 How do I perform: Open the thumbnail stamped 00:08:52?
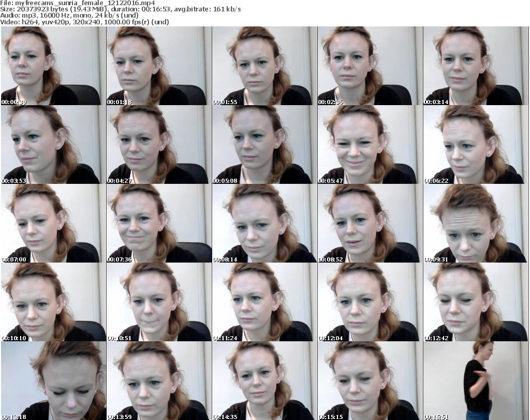pos(370,224)
